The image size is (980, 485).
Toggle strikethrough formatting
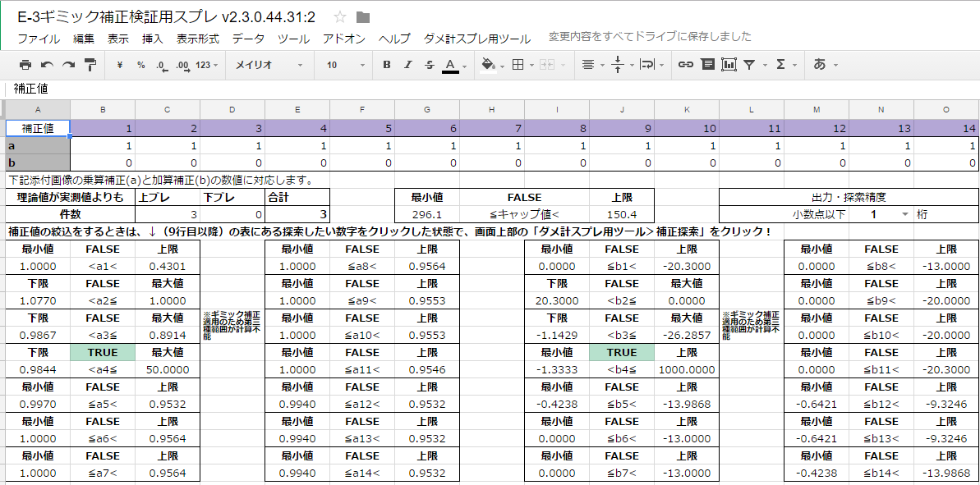429,65
